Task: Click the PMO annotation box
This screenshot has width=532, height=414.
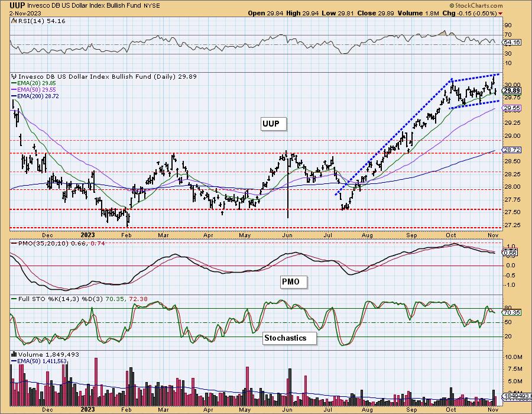Action: tap(294, 282)
